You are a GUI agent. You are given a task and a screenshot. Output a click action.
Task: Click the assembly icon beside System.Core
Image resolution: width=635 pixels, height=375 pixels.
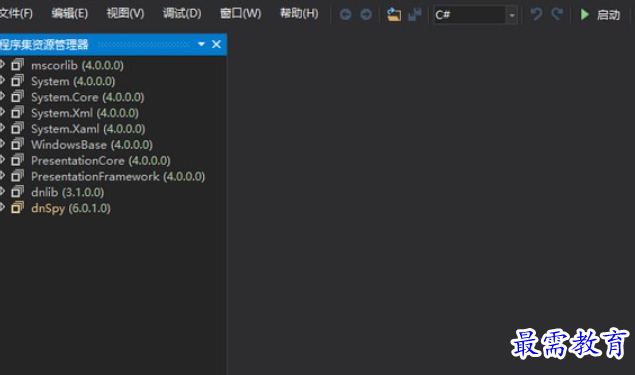pyautogui.click(x=17, y=96)
